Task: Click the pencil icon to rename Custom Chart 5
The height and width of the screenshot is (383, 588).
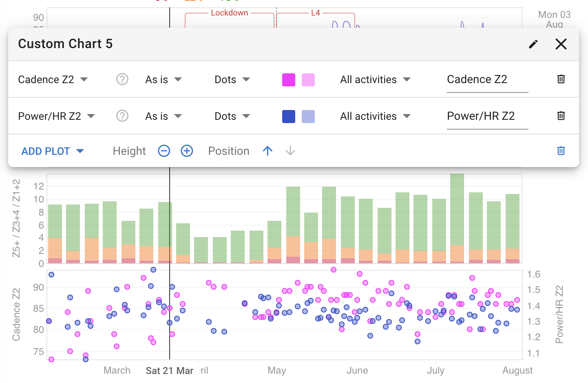Action: pos(533,44)
